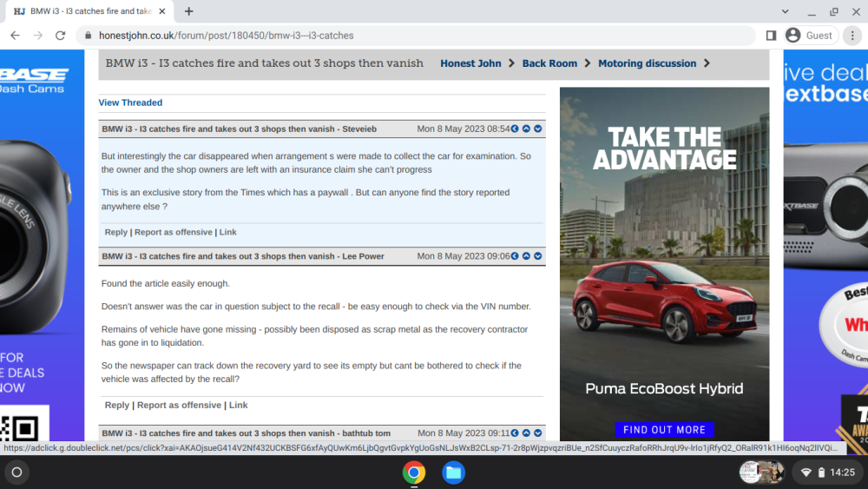Click the thread title heading text
Screen dimensions: 868x489
[264, 63]
